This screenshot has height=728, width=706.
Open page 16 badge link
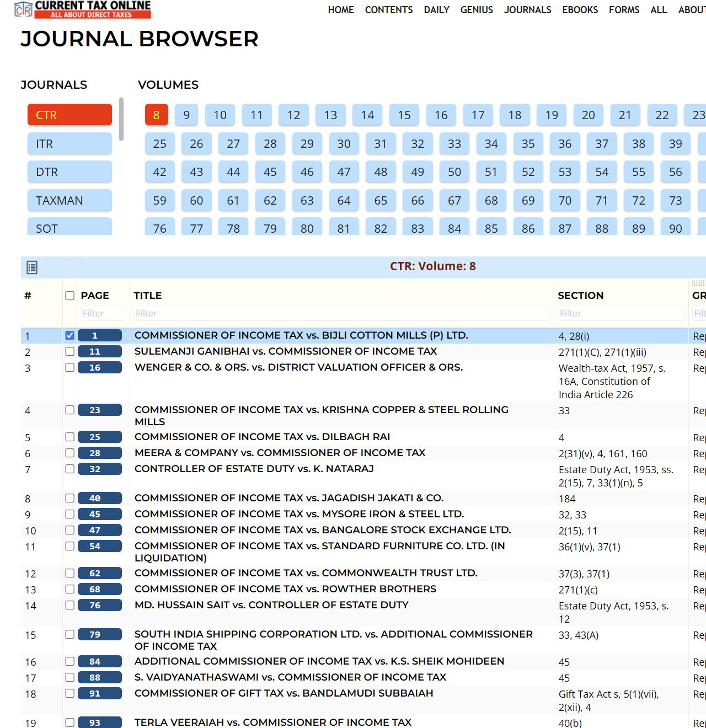[100, 367]
